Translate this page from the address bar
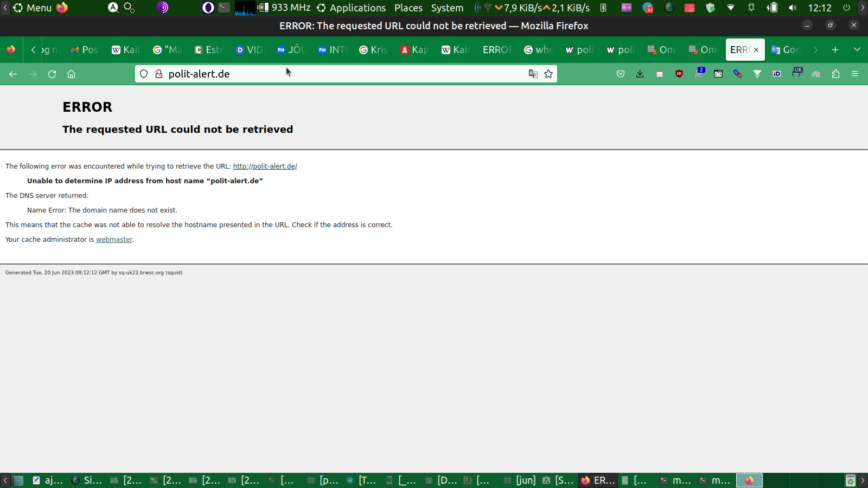This screenshot has width=868, height=488. pyautogui.click(x=533, y=74)
